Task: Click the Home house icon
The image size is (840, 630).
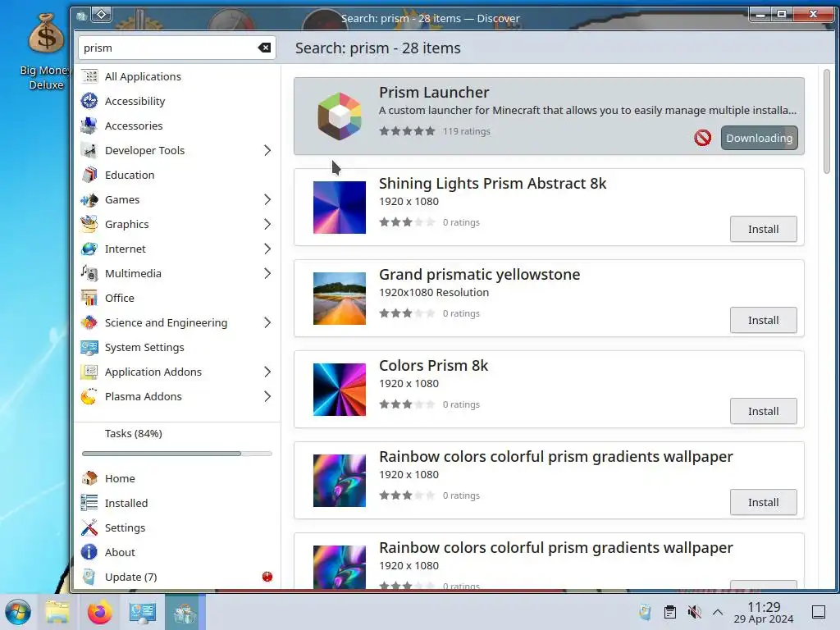Action: [89, 478]
